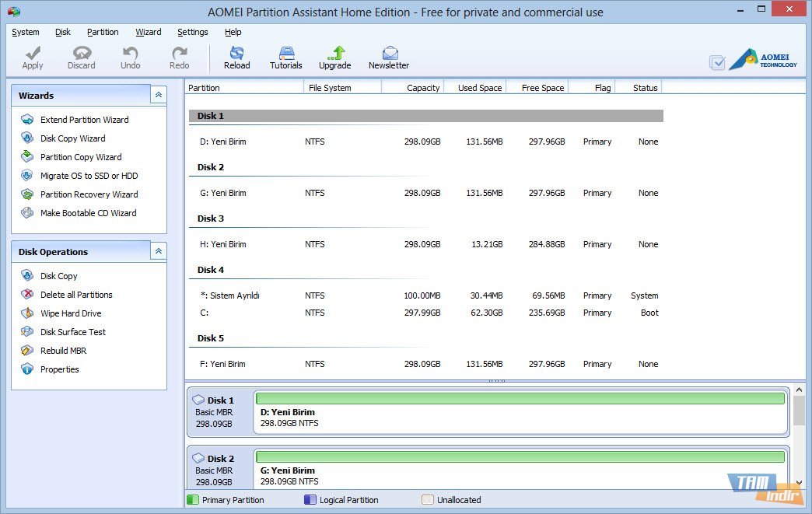Viewport: 812px width, 514px height.
Task: Open the Disk menu
Action: click(x=63, y=32)
